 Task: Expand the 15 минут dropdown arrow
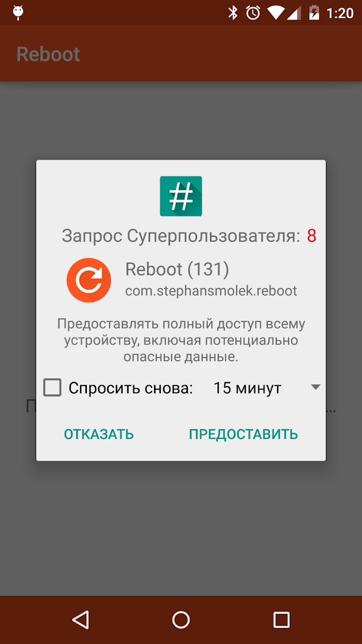click(x=316, y=387)
